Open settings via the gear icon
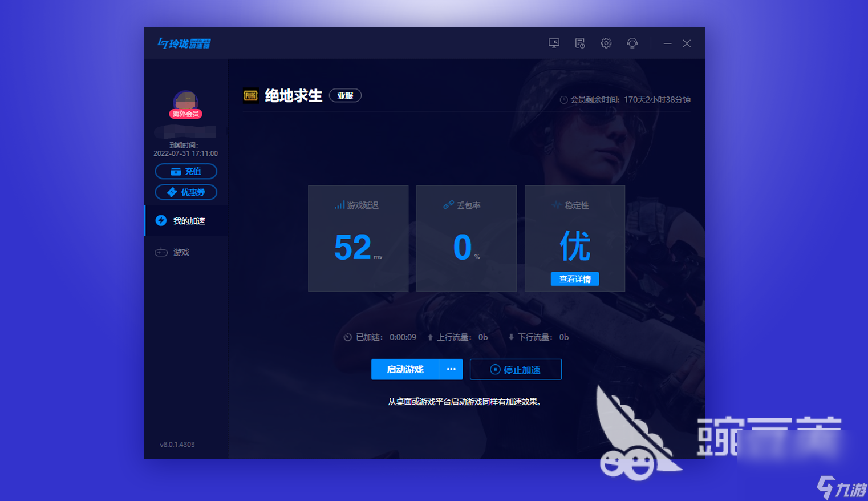 click(x=606, y=43)
